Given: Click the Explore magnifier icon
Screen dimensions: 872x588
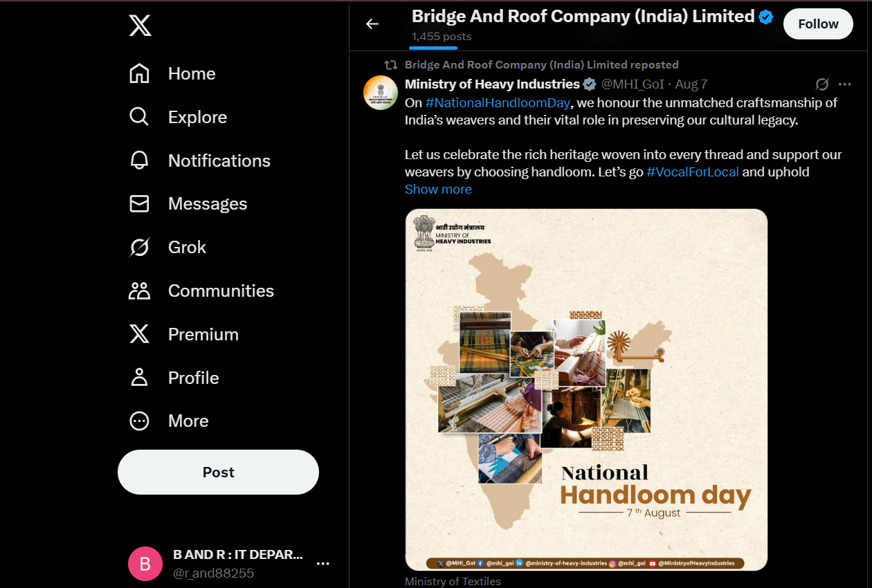Looking at the screenshot, I should pyautogui.click(x=139, y=117).
